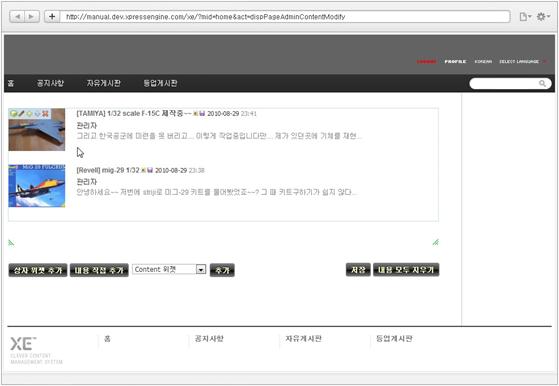Open 등업게시판 in top navigation bar
The width and height of the screenshot is (559, 386).
(160, 83)
